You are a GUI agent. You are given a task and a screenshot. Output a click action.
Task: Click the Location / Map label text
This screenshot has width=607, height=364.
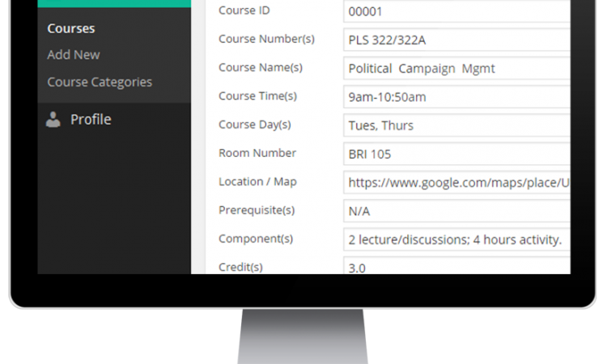(x=257, y=182)
